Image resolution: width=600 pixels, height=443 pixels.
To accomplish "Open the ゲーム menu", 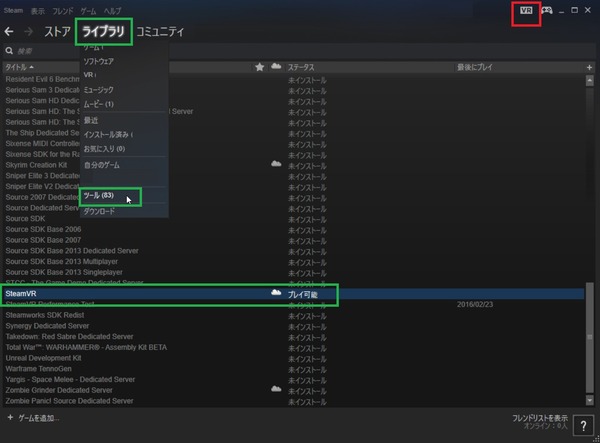I will pyautogui.click(x=88, y=11).
